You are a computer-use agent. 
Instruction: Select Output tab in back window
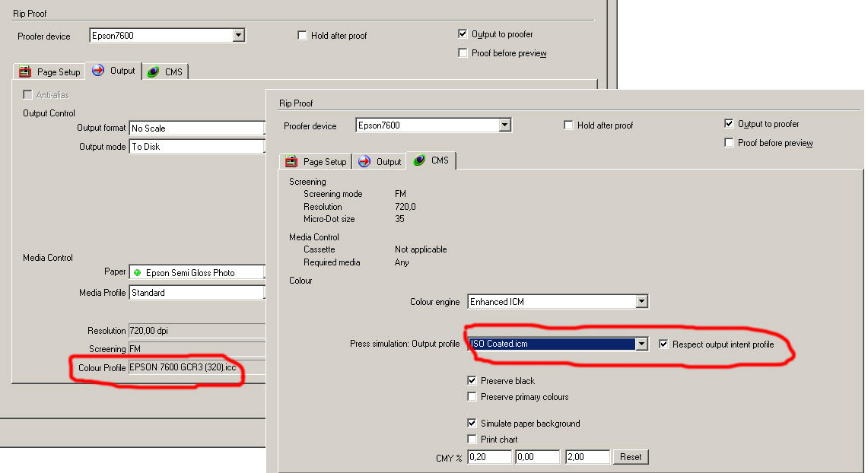pyautogui.click(x=113, y=70)
